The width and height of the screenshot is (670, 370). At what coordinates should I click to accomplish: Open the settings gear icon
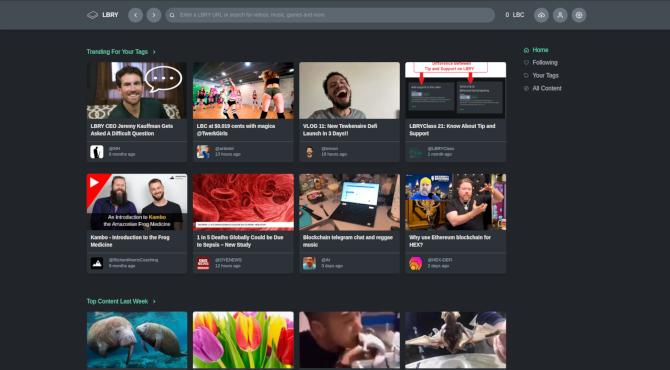pyautogui.click(x=579, y=15)
